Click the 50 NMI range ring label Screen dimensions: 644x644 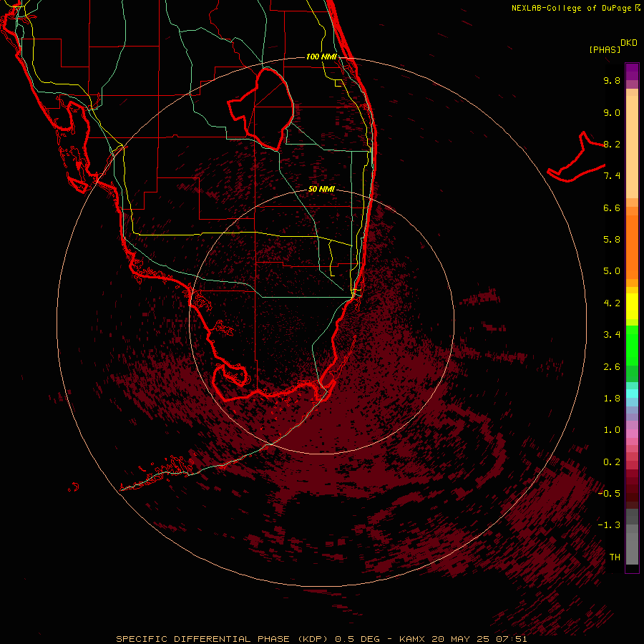(x=321, y=189)
